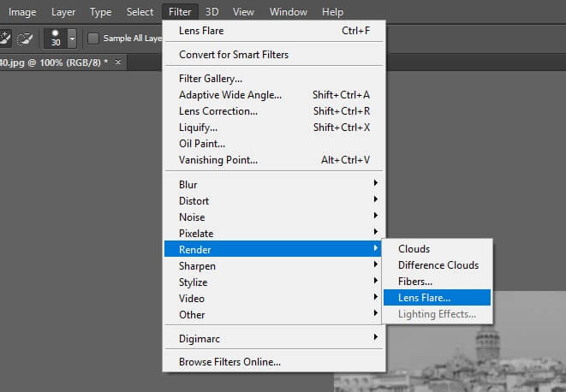Image resolution: width=566 pixels, height=392 pixels.
Task: Select the Subtract from selection brush icon
Action: pos(25,39)
